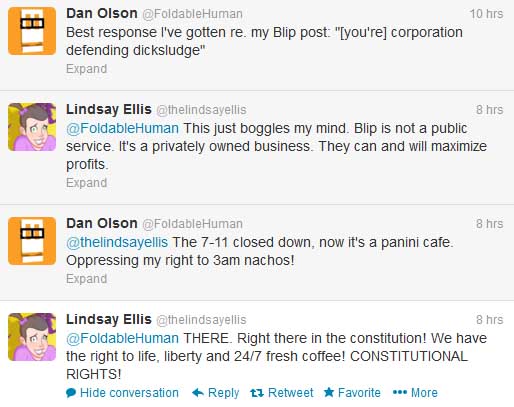Click the Reply arrow icon
The width and height of the screenshot is (514, 407).
[198, 393]
